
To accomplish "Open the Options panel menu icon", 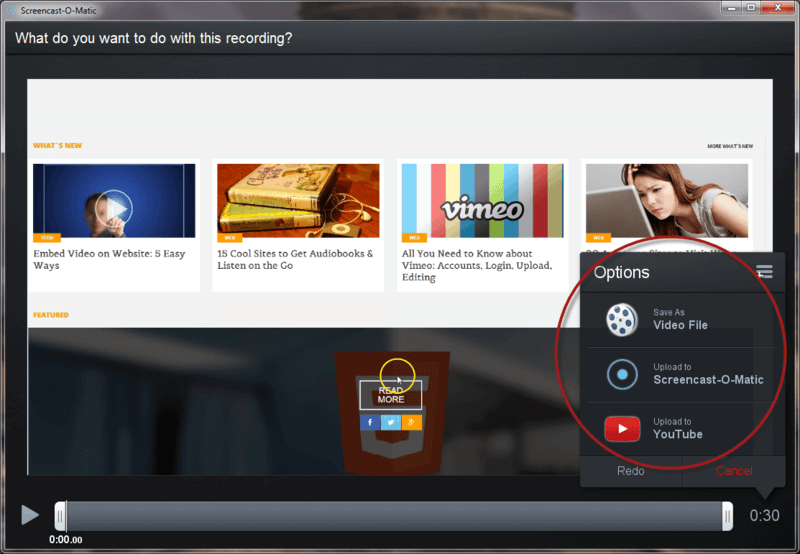I will coord(764,271).
